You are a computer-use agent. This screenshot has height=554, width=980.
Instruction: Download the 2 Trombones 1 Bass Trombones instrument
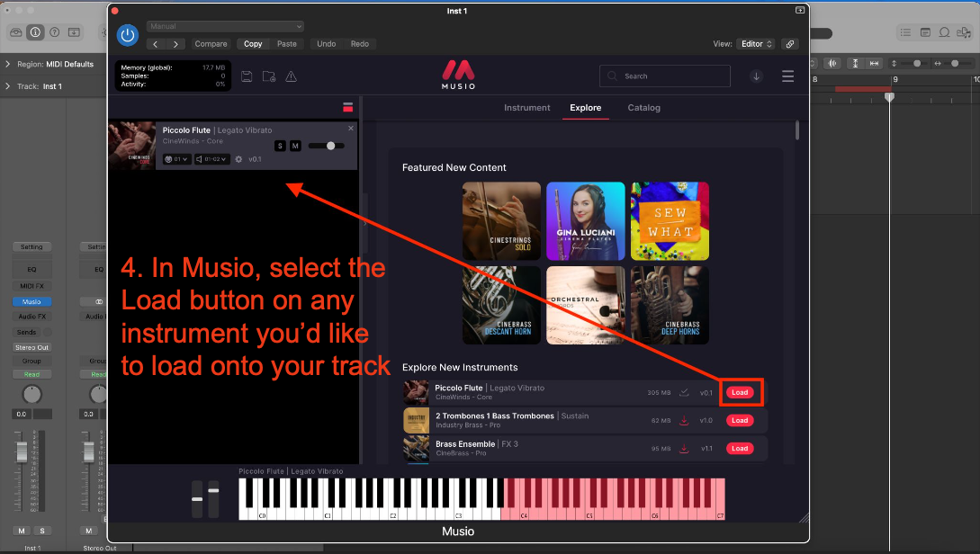pyautogui.click(x=684, y=420)
